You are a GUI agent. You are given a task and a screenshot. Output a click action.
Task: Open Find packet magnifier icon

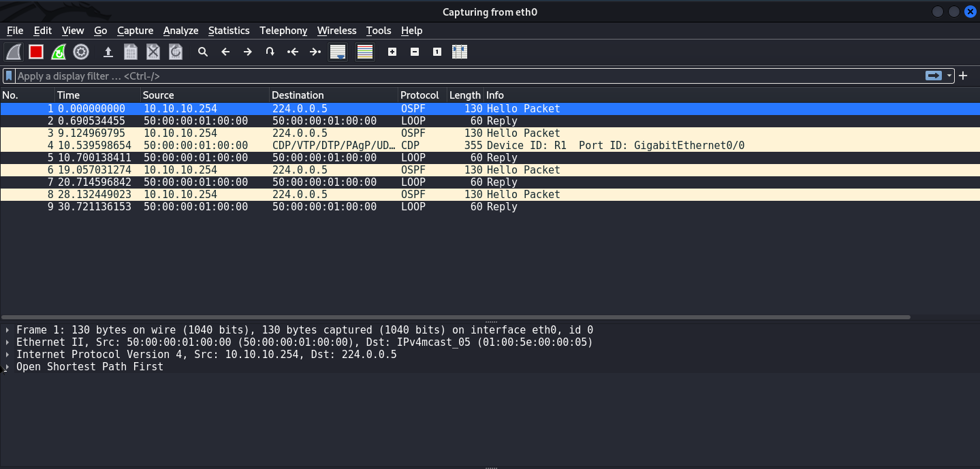click(202, 52)
